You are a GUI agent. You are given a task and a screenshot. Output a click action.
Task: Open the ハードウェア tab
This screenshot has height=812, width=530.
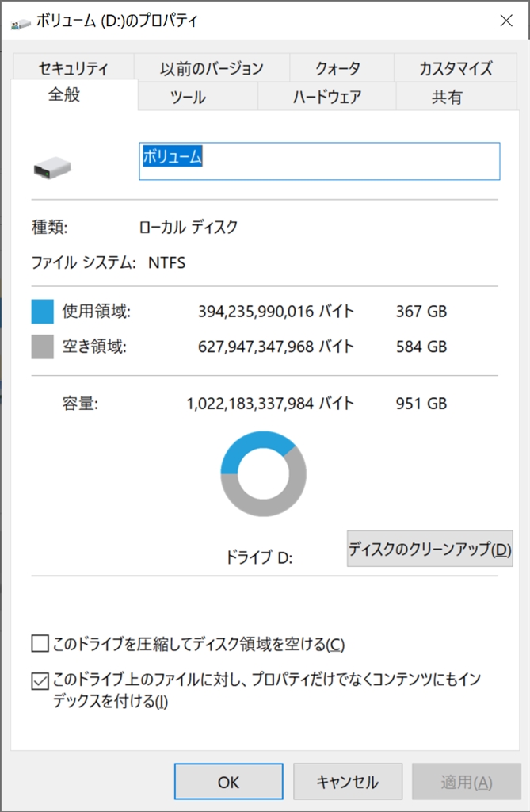(327, 96)
